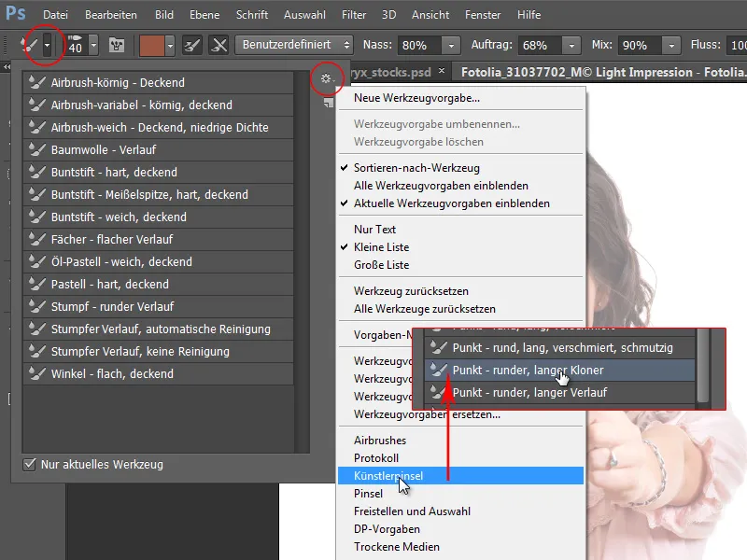The width and height of the screenshot is (747, 560).
Task: Toggle Sortieren-nach-Werkzeug option
Action: tap(416, 168)
